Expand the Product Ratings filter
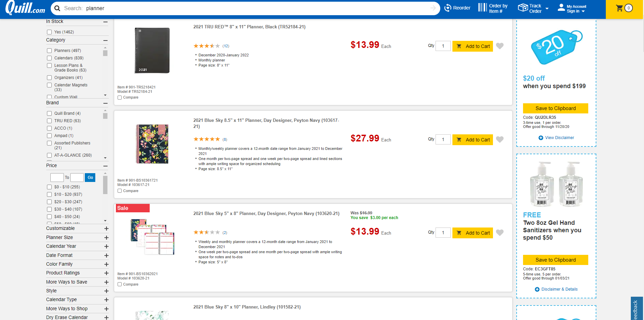 (x=106, y=273)
